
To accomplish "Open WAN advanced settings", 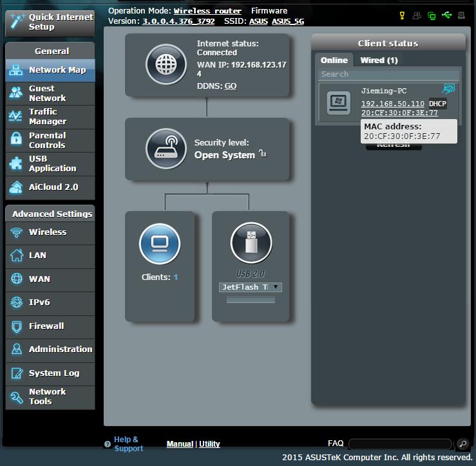I will tap(50, 279).
